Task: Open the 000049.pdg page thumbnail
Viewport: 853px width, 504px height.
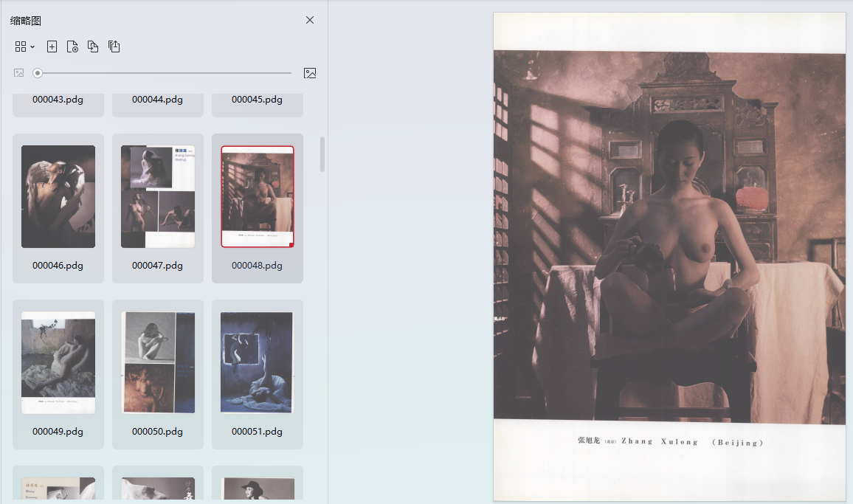Action: click(58, 362)
